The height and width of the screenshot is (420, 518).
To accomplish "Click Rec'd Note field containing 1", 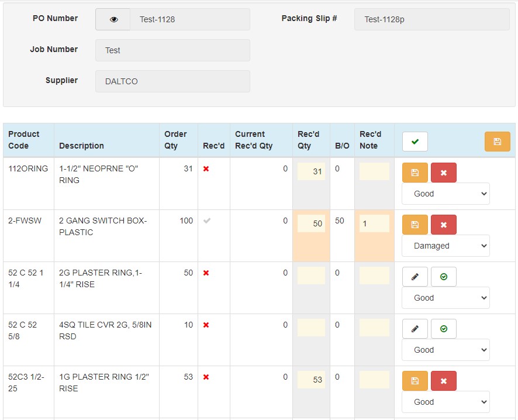I will coord(374,223).
